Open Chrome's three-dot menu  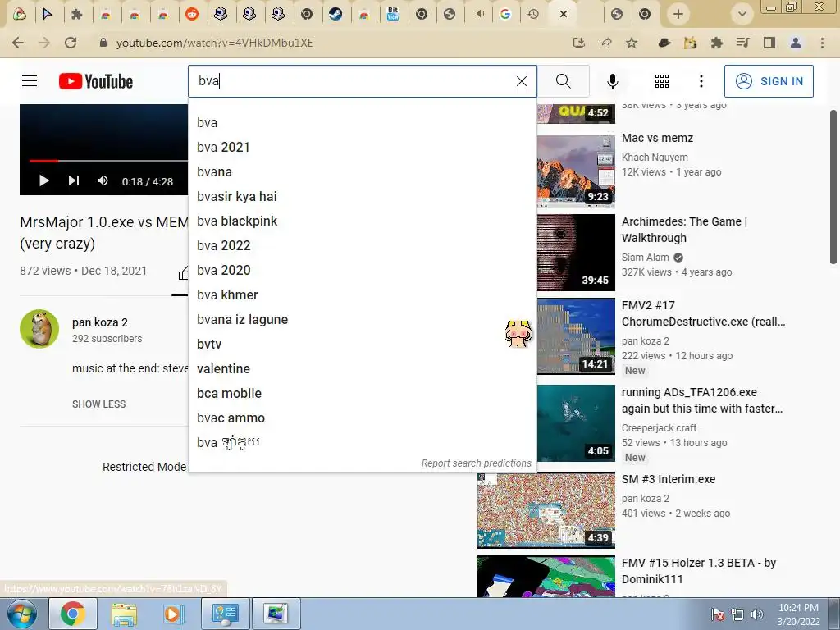click(822, 43)
